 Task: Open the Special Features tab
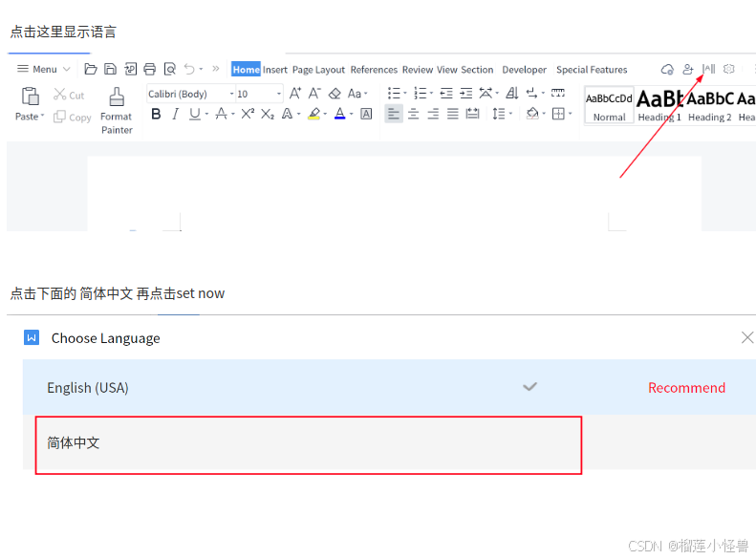(592, 70)
